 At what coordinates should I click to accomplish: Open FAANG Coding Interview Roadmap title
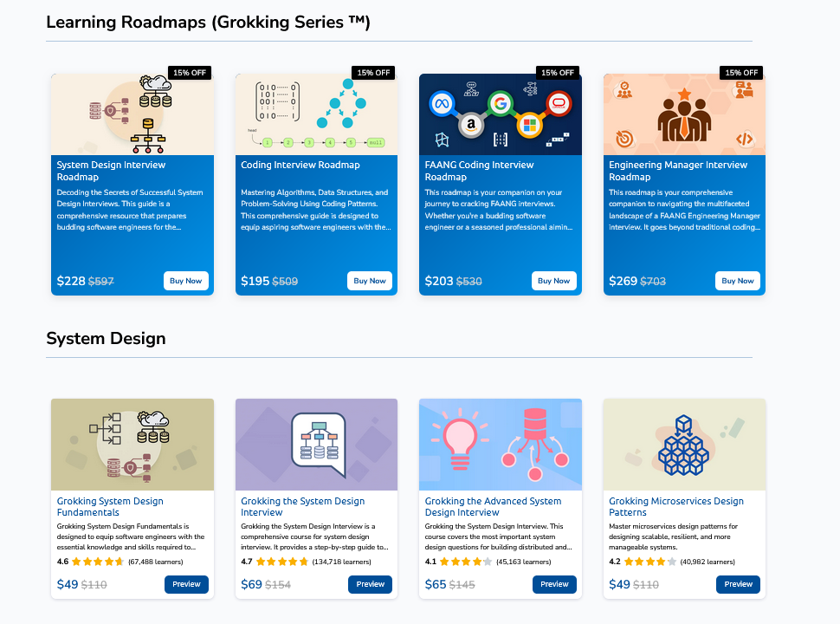pos(479,171)
